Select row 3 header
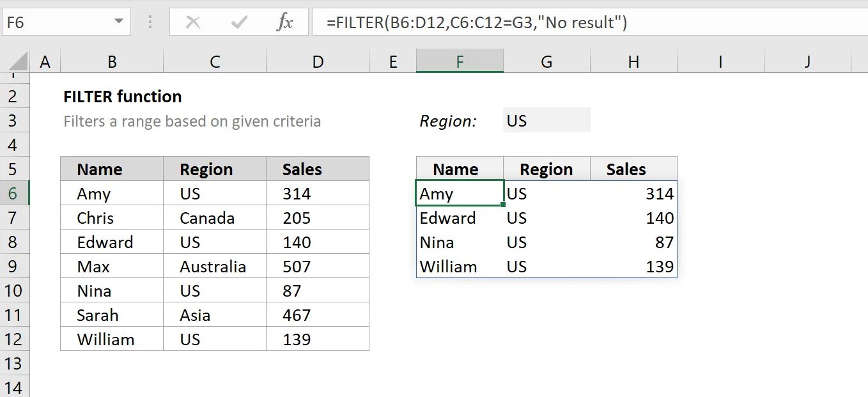 coord(14,121)
